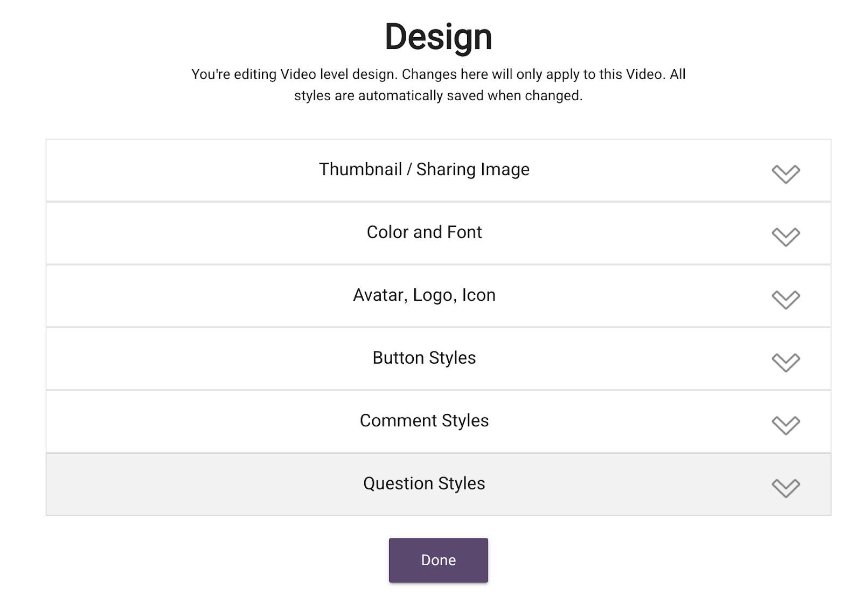Expand the Thumbnail / Sharing Image section label
This screenshot has height=616, width=862.
[424, 169]
